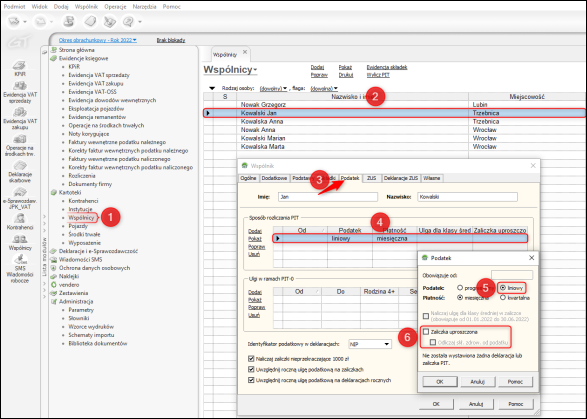Click Ewidencja składek link

[387, 67]
